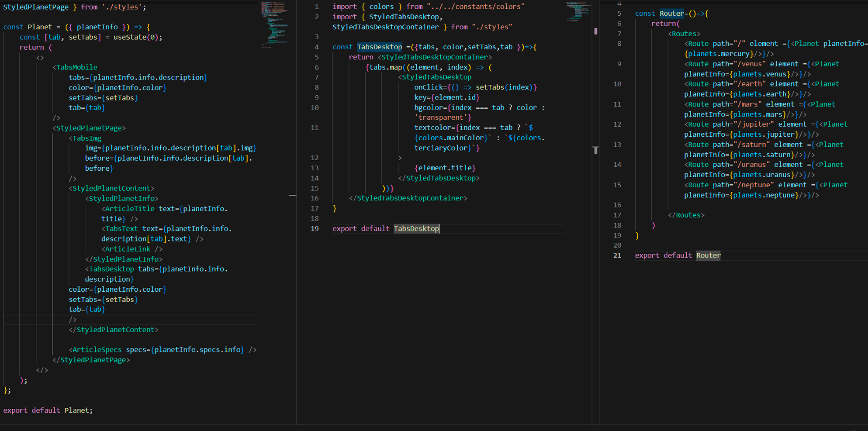868x431 pixels.
Task: Click the '<ArticleSpecs' tag
Action: click(95, 350)
